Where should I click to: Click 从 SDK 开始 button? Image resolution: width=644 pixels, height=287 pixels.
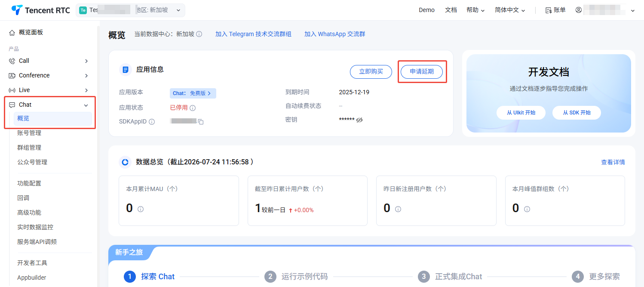577,113
